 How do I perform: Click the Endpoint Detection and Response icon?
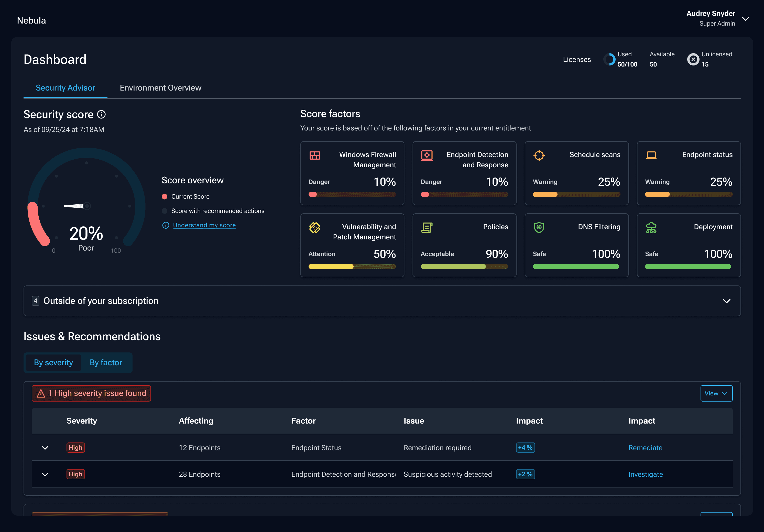427,155
